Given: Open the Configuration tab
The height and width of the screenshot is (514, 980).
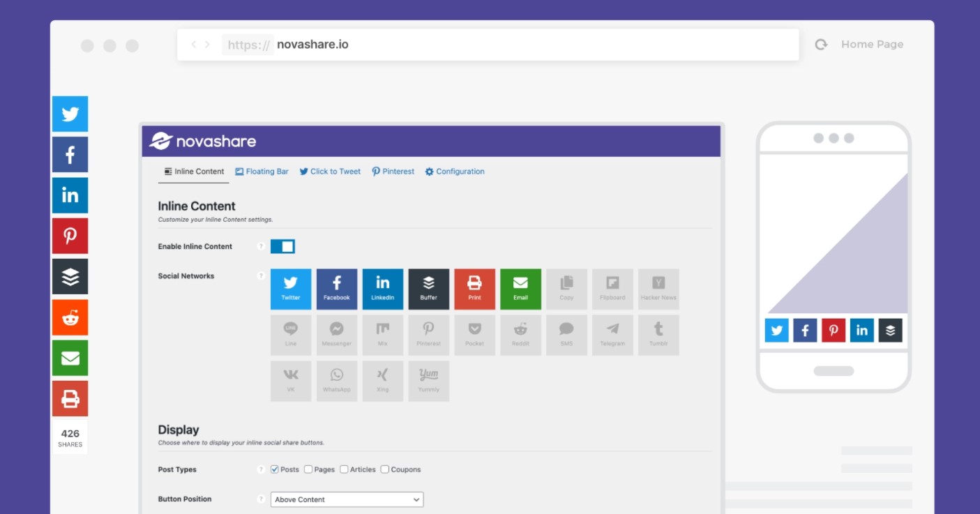Looking at the screenshot, I should click(455, 172).
